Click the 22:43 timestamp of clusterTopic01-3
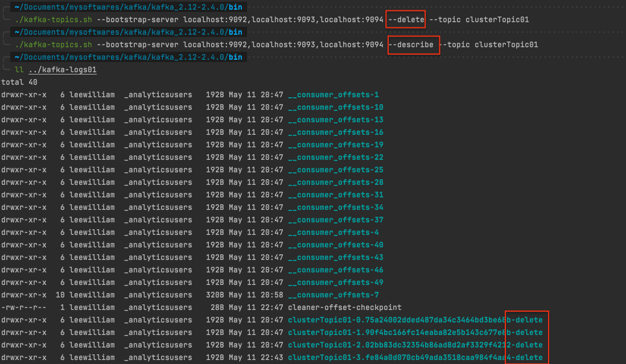Screen dimensions: 626x364 271,357
